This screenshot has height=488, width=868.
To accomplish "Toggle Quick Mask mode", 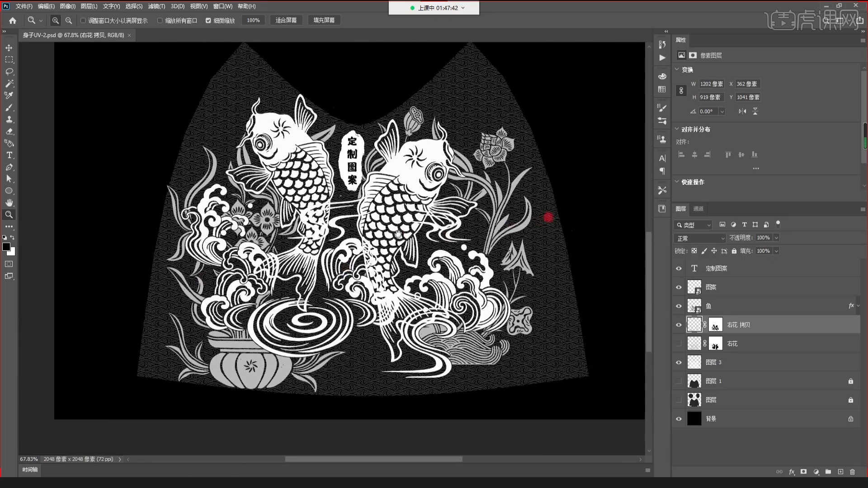I will pos(9,264).
